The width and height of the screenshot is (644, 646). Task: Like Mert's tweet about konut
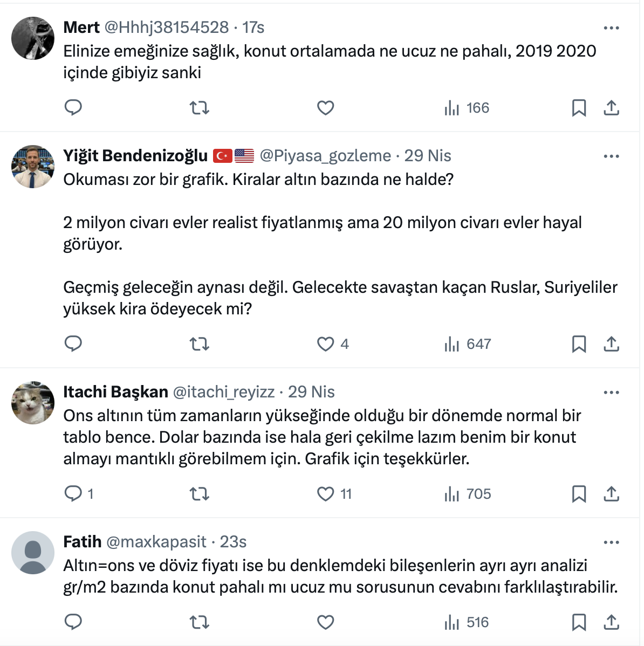tap(325, 108)
